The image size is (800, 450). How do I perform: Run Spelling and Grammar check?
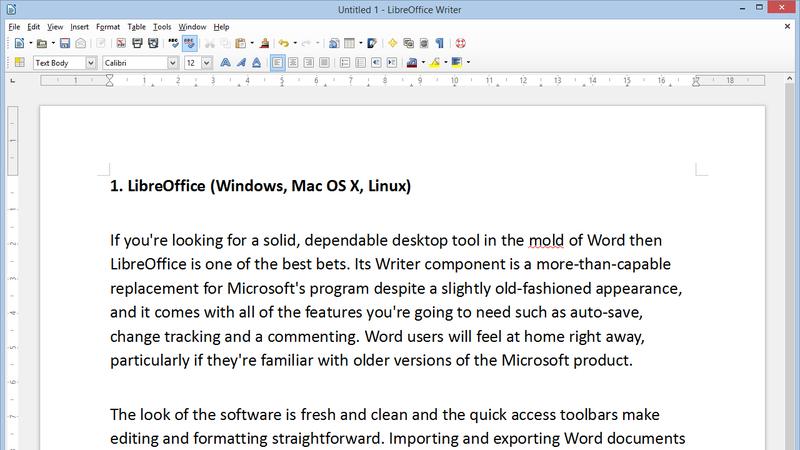pyautogui.click(x=173, y=44)
